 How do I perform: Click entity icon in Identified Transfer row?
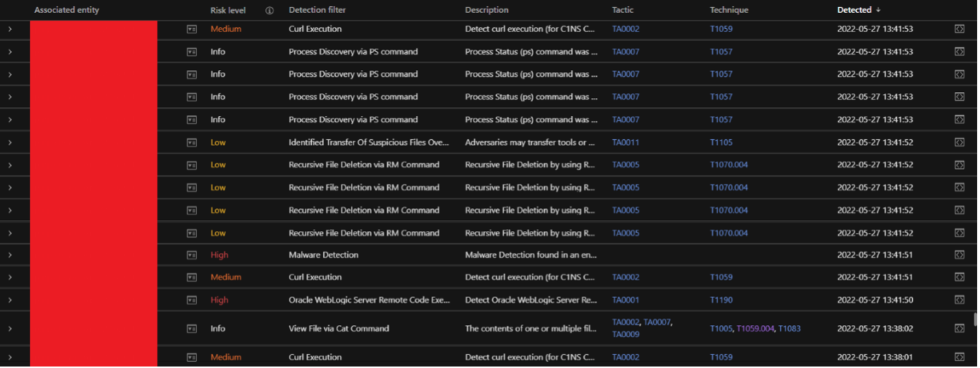(192, 143)
